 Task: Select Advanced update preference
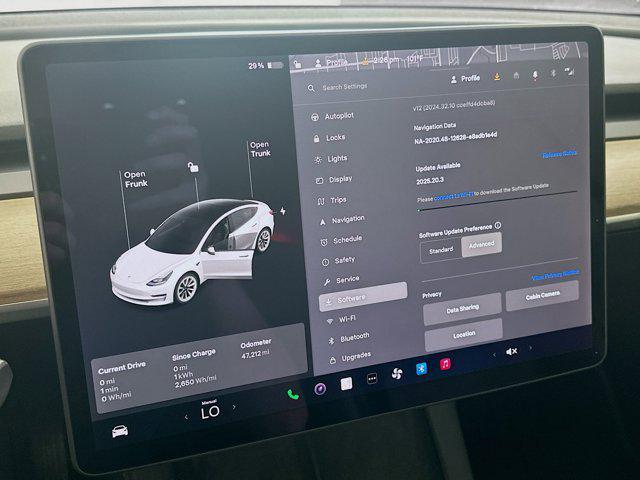(x=482, y=244)
